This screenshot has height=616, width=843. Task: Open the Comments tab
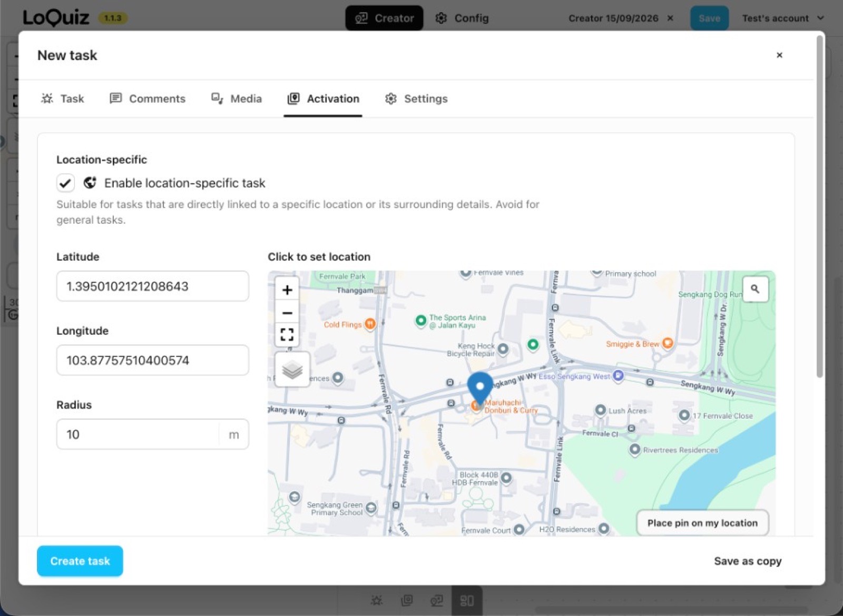click(x=148, y=99)
